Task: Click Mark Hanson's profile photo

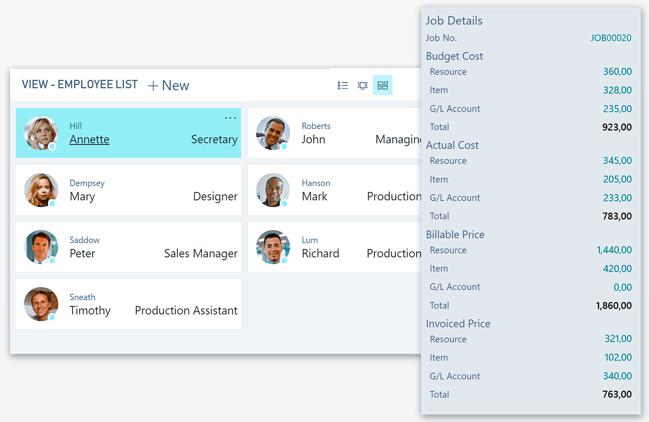Action: coord(272,190)
